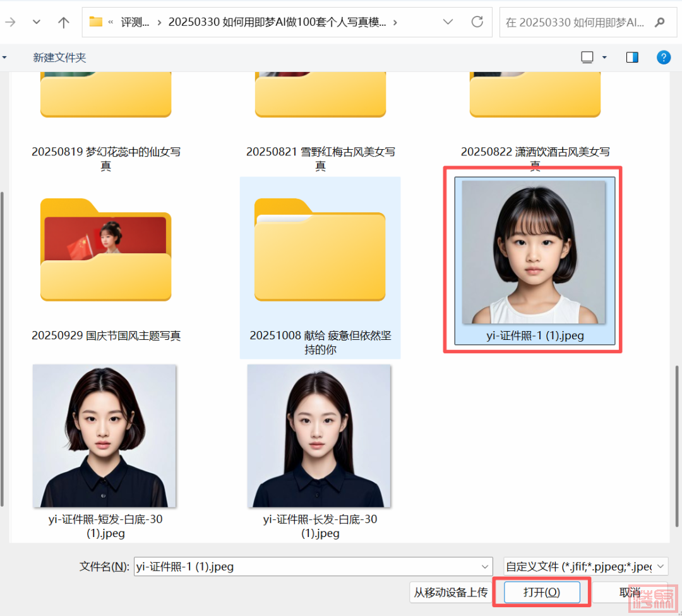Expand the address bar path dropdown
This screenshot has width=682, height=616.
[x=448, y=22]
